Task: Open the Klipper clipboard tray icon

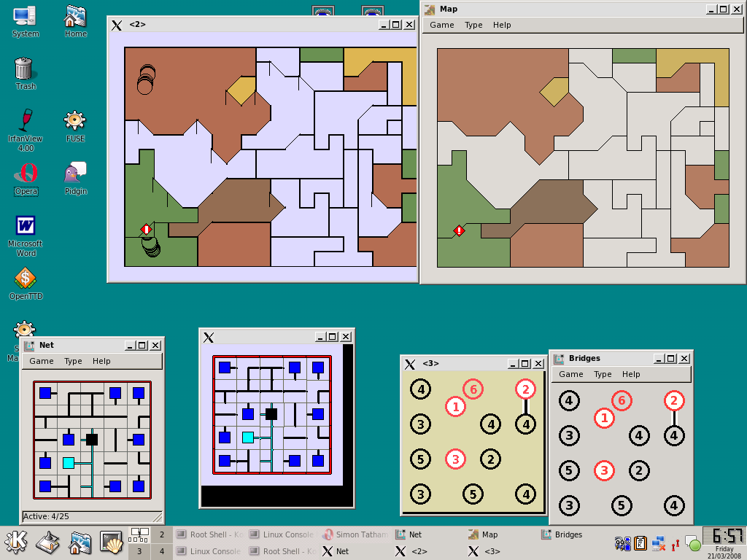Action: [x=640, y=543]
